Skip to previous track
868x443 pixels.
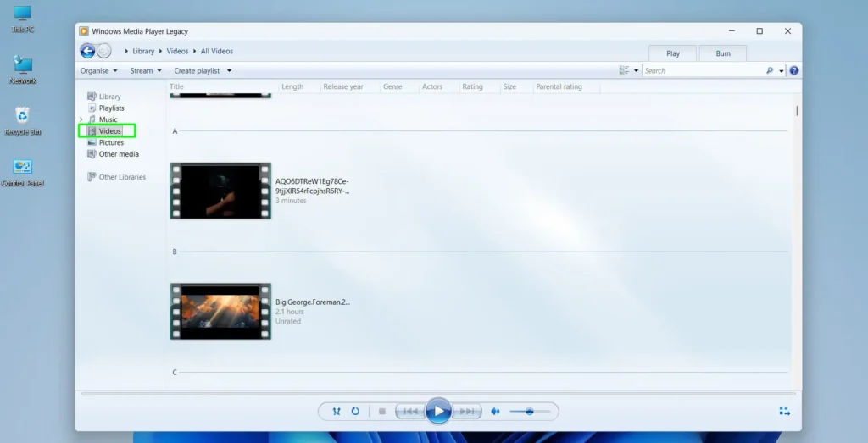pos(410,412)
